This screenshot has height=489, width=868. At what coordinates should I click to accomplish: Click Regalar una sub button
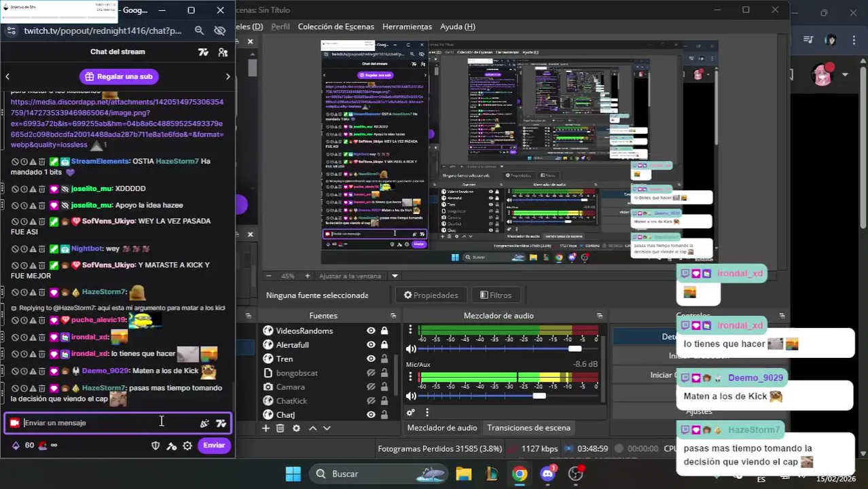click(x=119, y=77)
